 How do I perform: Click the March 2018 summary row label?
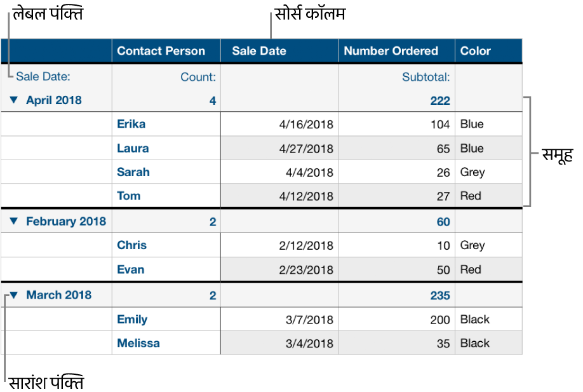[x=59, y=295]
